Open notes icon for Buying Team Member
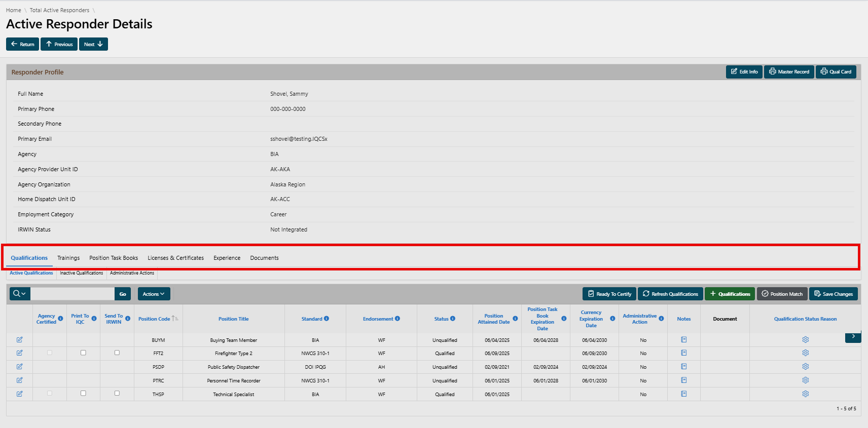Screen dimensions: 868x428 pyautogui.click(x=683, y=339)
